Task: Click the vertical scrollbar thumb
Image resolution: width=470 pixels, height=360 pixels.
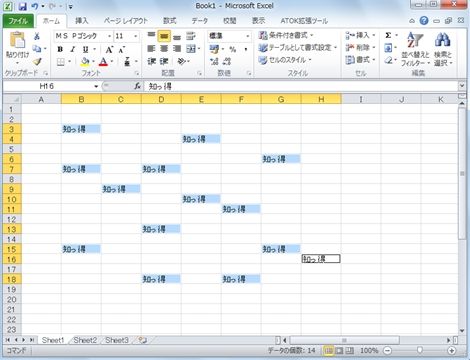Action: pyautogui.click(x=462, y=173)
